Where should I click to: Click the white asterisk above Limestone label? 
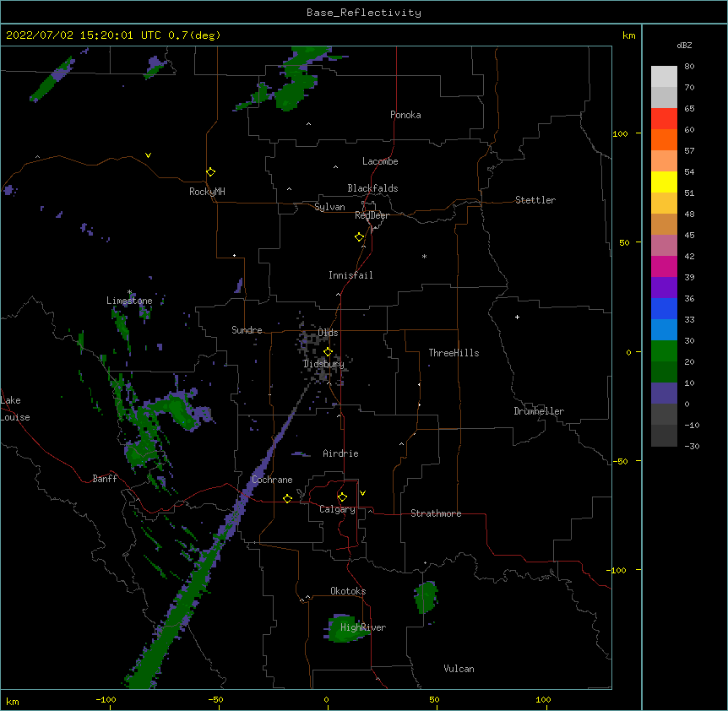point(129,292)
